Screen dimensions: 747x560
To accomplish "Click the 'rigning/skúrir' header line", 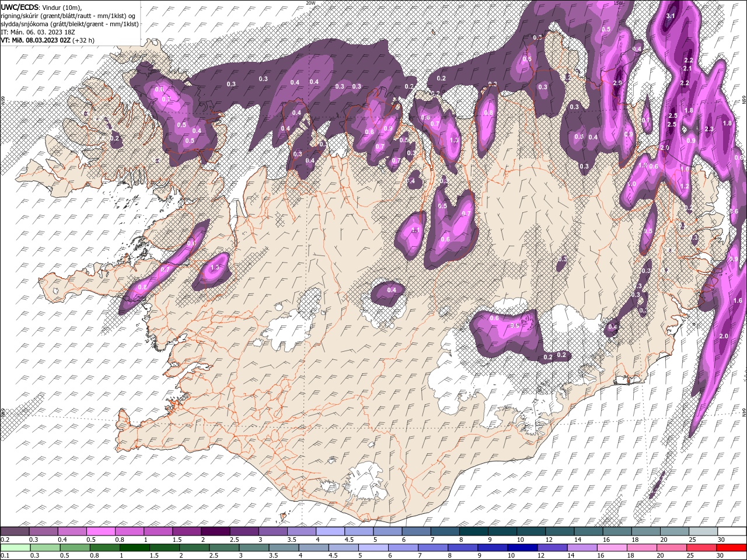I will tap(68, 16).
